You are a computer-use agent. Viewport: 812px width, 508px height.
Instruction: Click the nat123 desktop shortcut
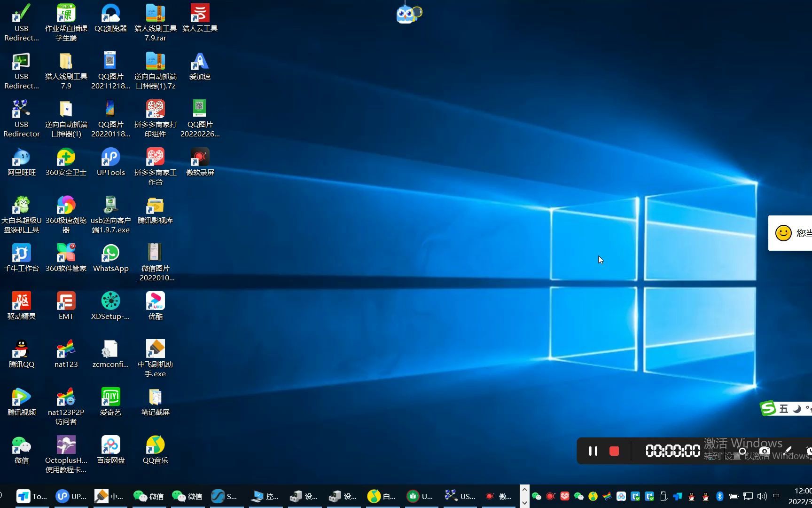pyautogui.click(x=66, y=354)
